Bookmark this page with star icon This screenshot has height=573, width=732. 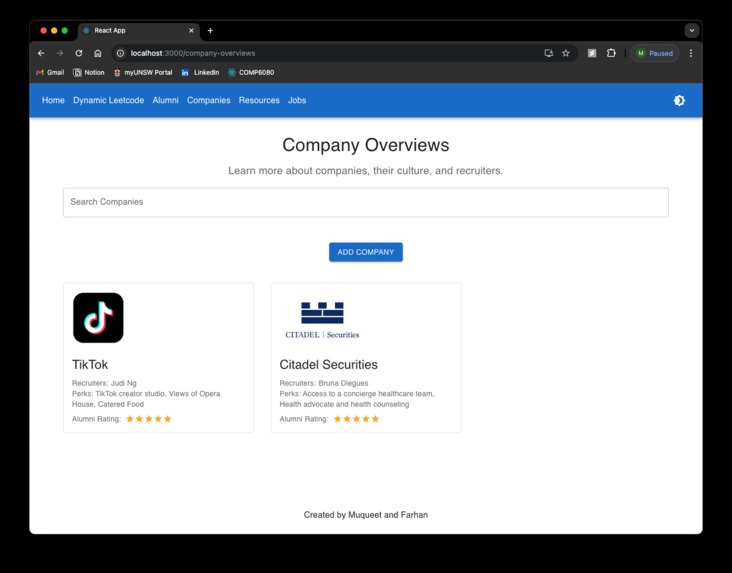566,53
